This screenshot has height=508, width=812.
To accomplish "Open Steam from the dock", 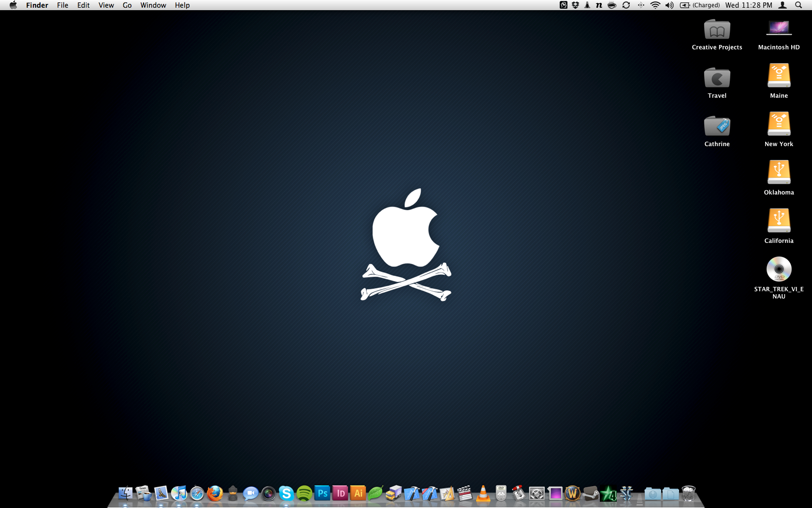I will (x=591, y=493).
